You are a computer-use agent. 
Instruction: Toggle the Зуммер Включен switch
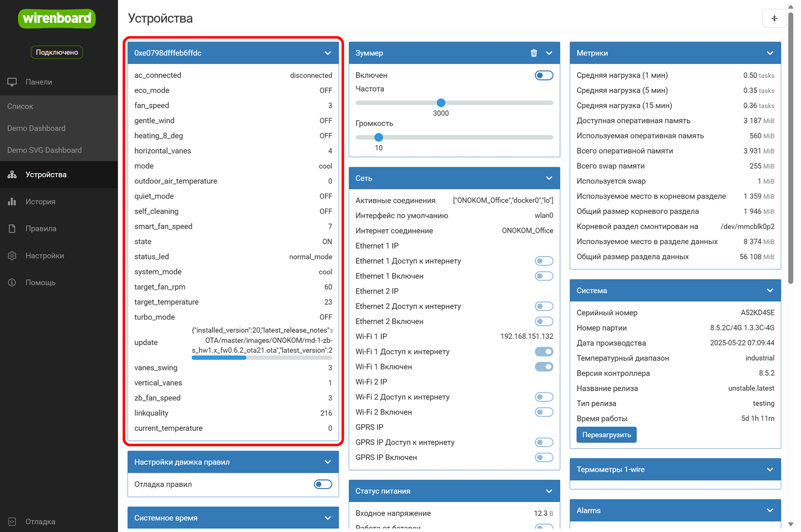[544, 75]
